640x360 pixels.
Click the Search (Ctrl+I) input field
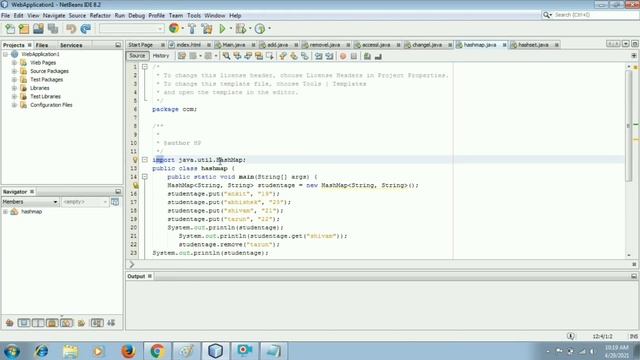click(594, 15)
